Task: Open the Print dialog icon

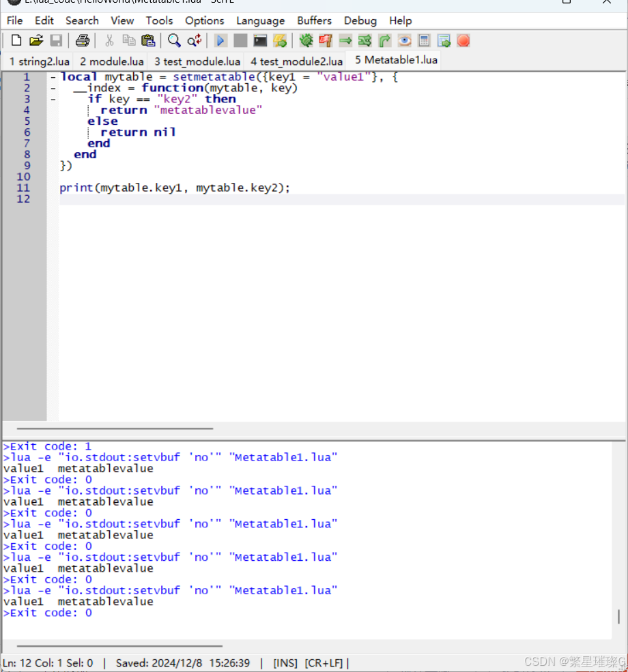Action: click(82, 40)
